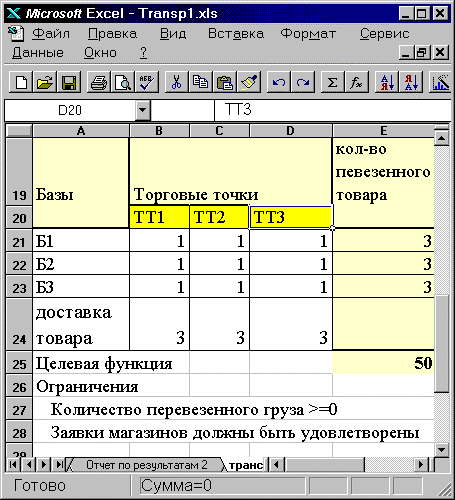Viewport: 455px width, 500px height.
Task: Select the транс sheet tab
Action: 246,465
